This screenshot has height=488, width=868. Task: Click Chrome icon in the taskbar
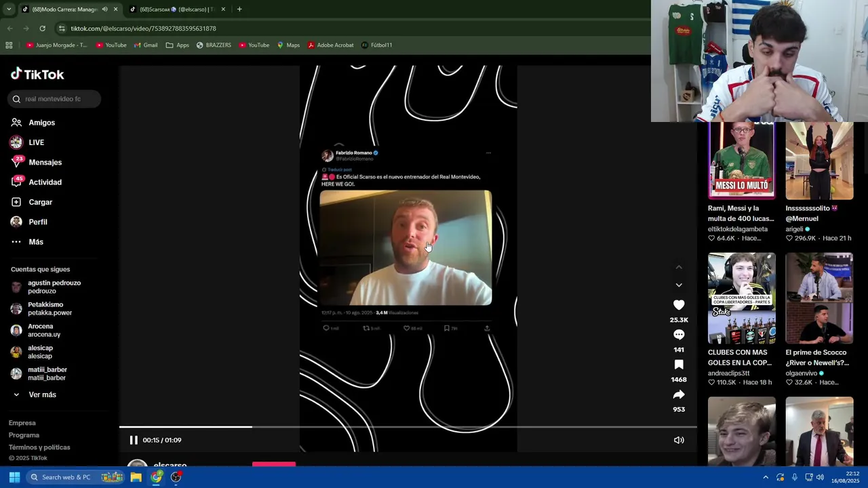157,477
